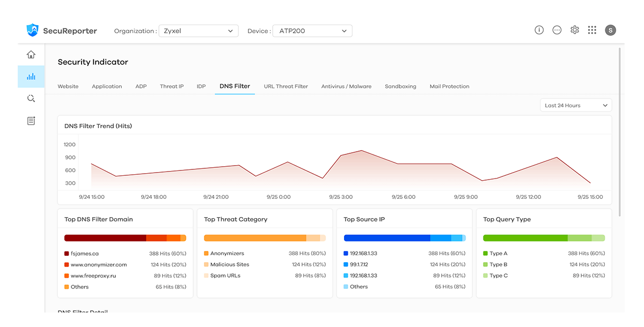Image resolution: width=644 pixels, height=327 pixels.
Task: Click the page vertical scrollbar
Action: (x=621, y=132)
